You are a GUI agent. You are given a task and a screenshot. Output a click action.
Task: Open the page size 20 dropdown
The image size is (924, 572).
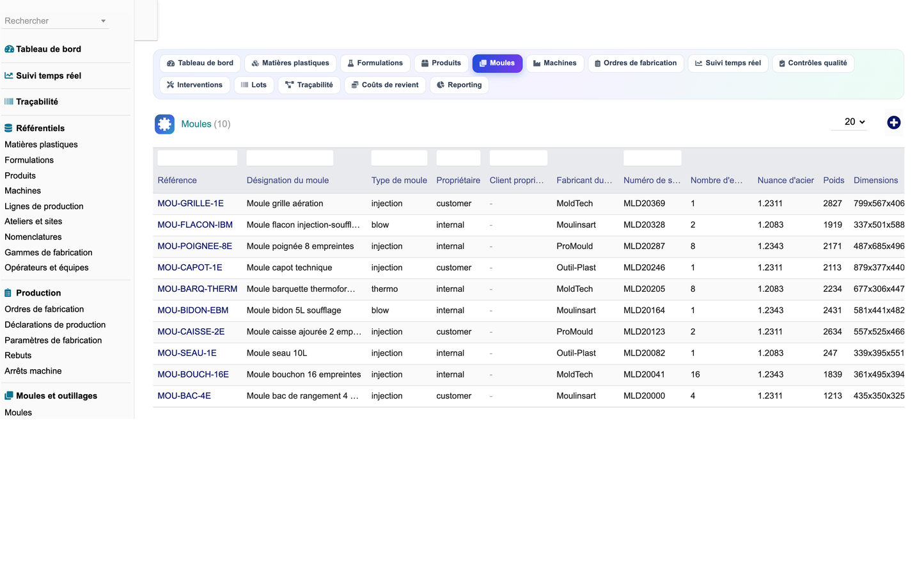(849, 122)
